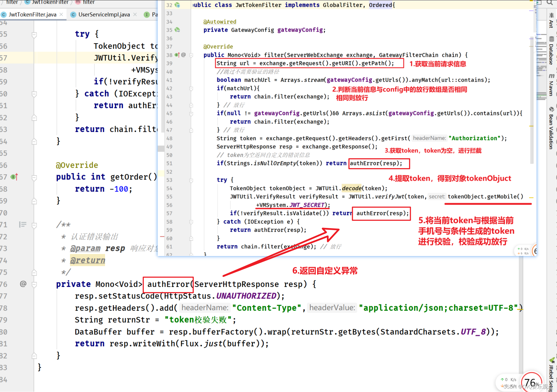Toggle rendered doc comment icon at line 71
557x392 pixels.
23,224
